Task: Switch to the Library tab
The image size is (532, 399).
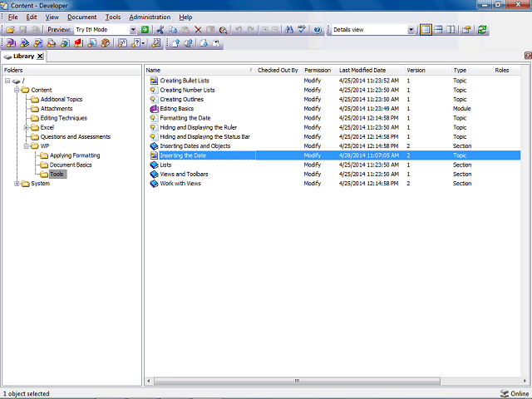Action: coord(24,57)
